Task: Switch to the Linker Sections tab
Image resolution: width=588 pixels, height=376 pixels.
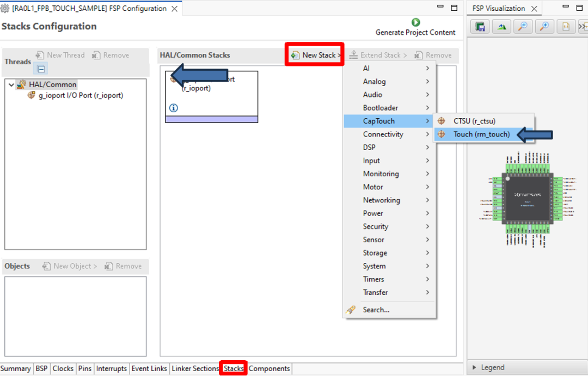Action: [195, 369]
